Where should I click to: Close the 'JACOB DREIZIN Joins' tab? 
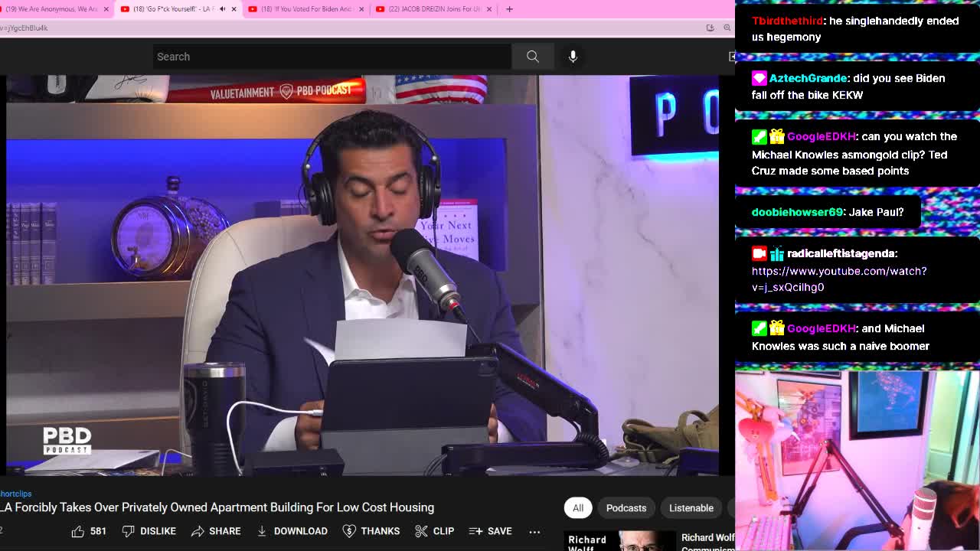(x=489, y=9)
